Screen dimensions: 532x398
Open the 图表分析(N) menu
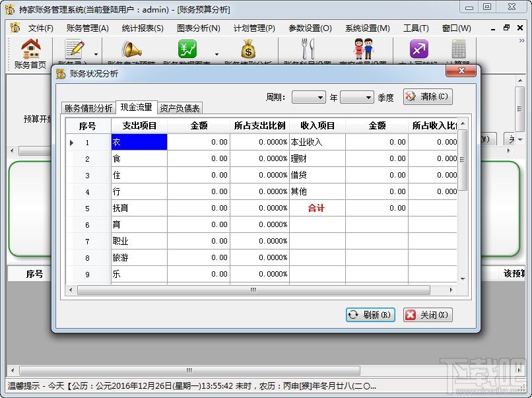pos(199,28)
